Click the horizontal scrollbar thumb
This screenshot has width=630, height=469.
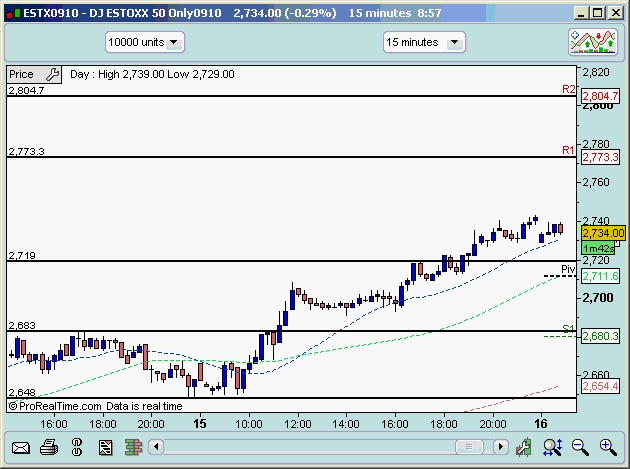pos(469,446)
